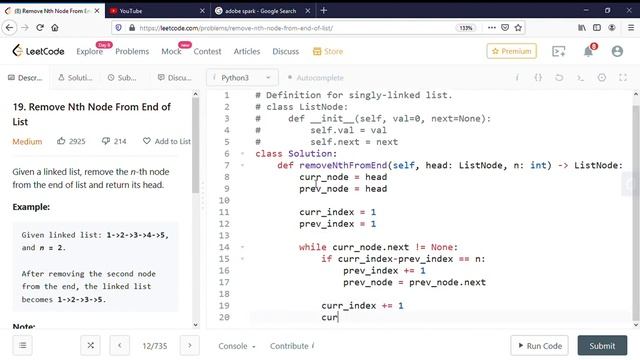Screen dimensions: 640x360
Task: Enter fullscreen editor mode
Action: coord(623,77)
